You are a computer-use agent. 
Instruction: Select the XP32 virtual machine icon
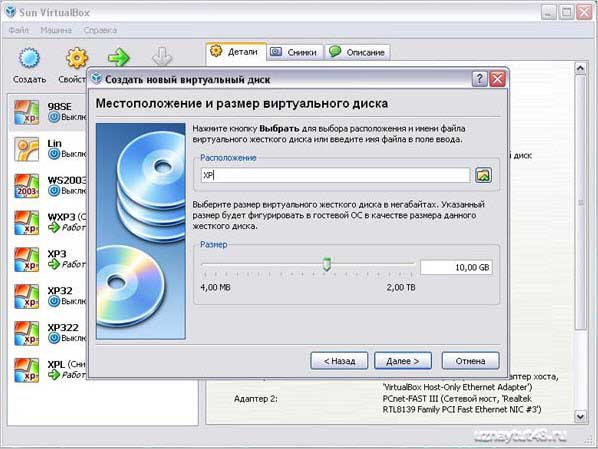click(27, 296)
